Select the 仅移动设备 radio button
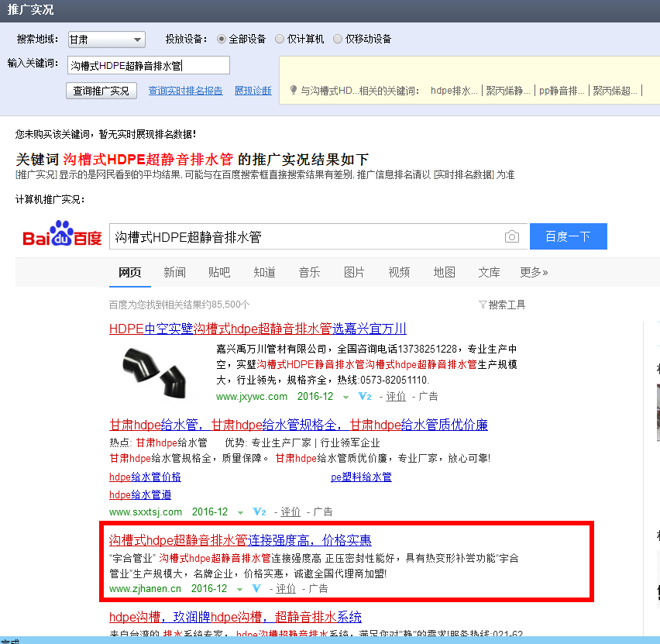The image size is (660, 644). click(338, 40)
